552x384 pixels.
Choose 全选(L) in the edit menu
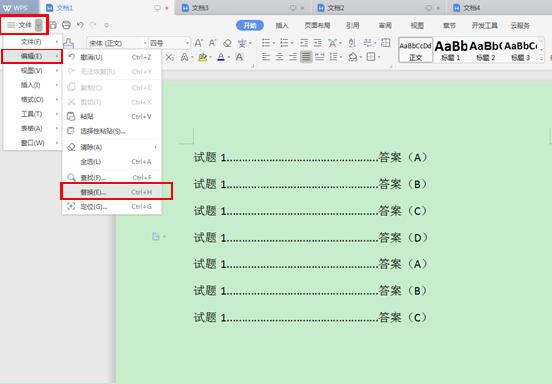[x=112, y=162]
